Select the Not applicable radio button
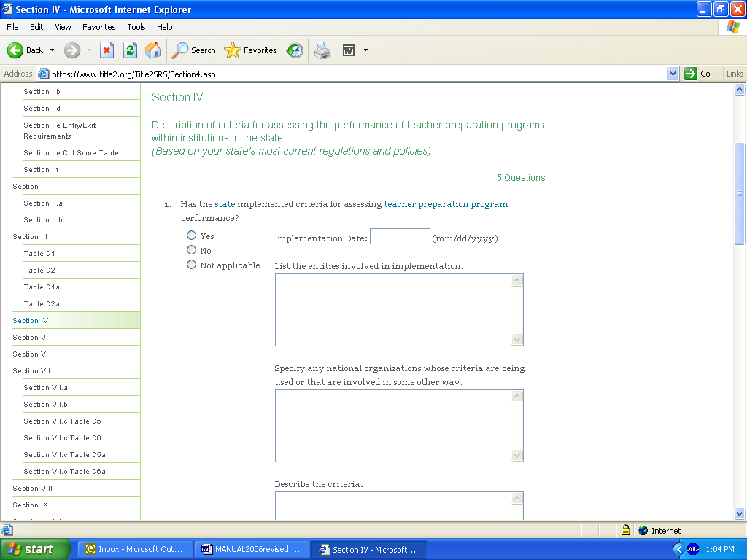The width and height of the screenshot is (747, 560). click(x=192, y=265)
